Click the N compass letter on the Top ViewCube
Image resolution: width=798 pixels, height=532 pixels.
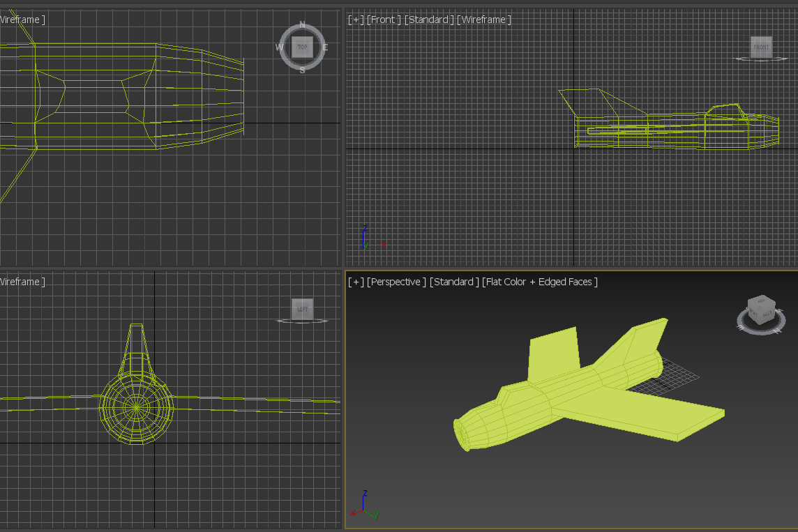(302, 25)
